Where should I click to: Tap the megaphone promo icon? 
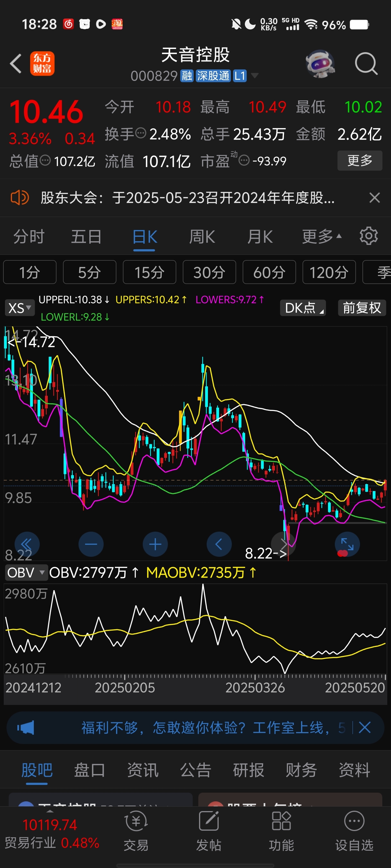pos(26,728)
